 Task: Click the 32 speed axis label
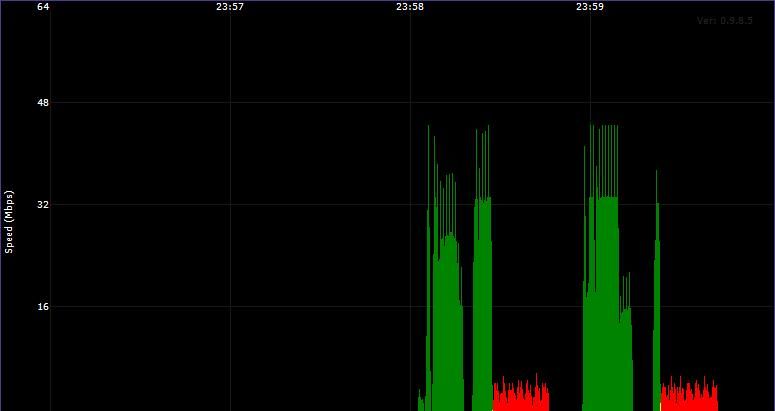pos(43,205)
